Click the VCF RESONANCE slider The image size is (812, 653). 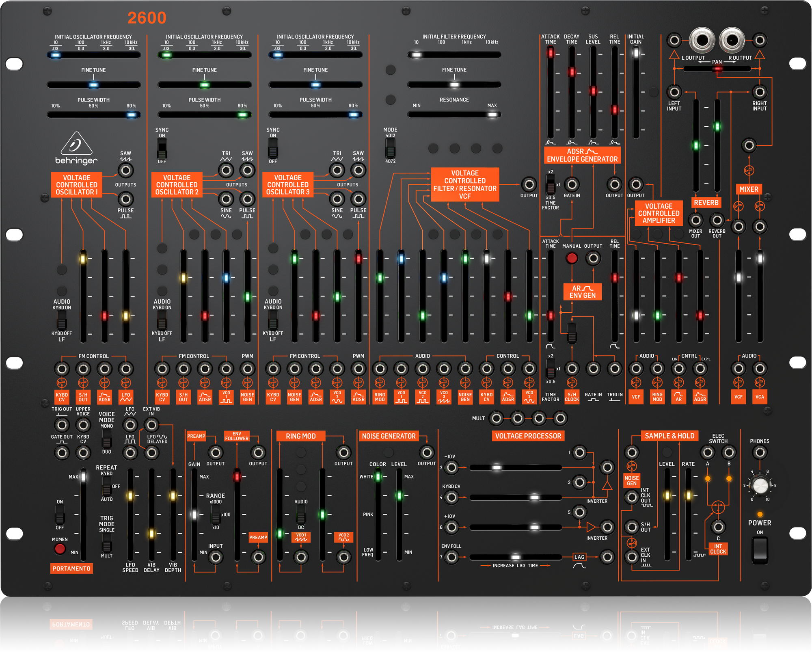(x=492, y=115)
